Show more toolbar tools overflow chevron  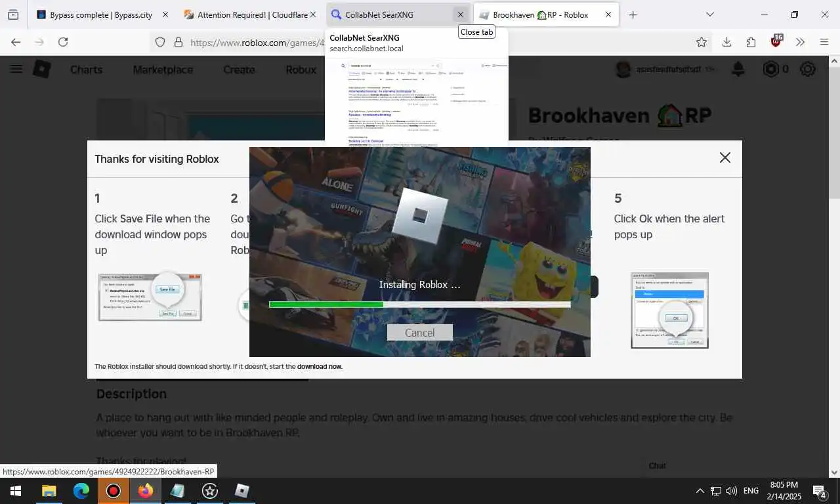point(800,42)
